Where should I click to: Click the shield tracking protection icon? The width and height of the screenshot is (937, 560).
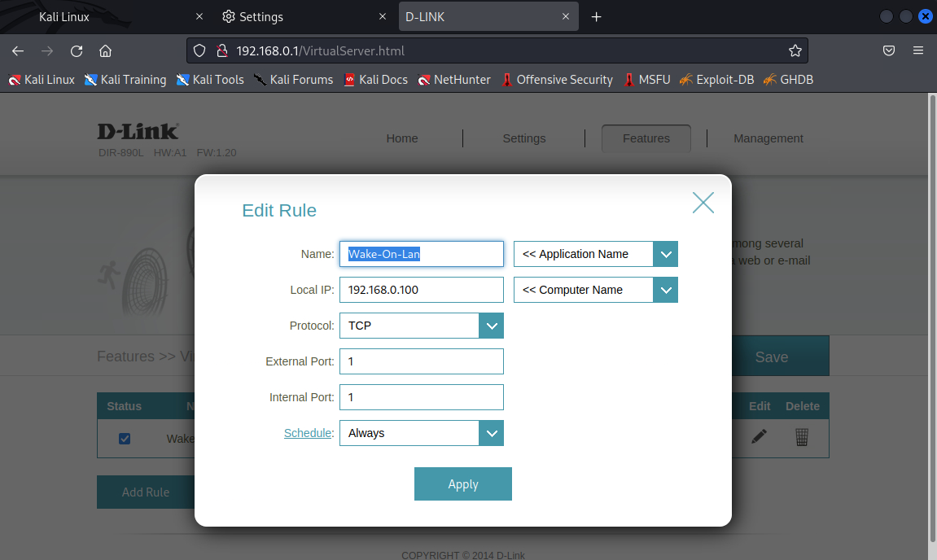(199, 50)
